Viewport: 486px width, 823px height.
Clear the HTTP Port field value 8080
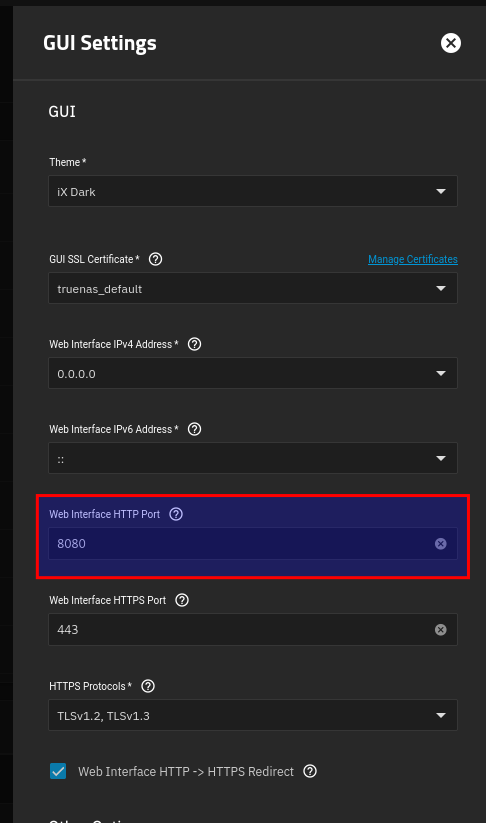coord(441,544)
